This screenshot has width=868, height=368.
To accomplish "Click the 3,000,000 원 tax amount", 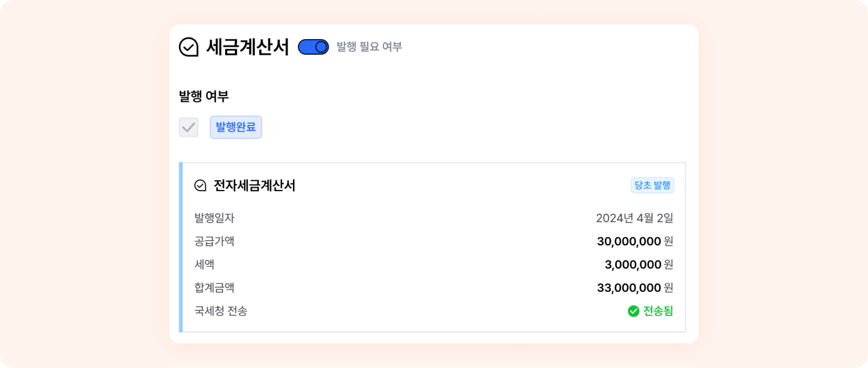I will [x=639, y=265].
